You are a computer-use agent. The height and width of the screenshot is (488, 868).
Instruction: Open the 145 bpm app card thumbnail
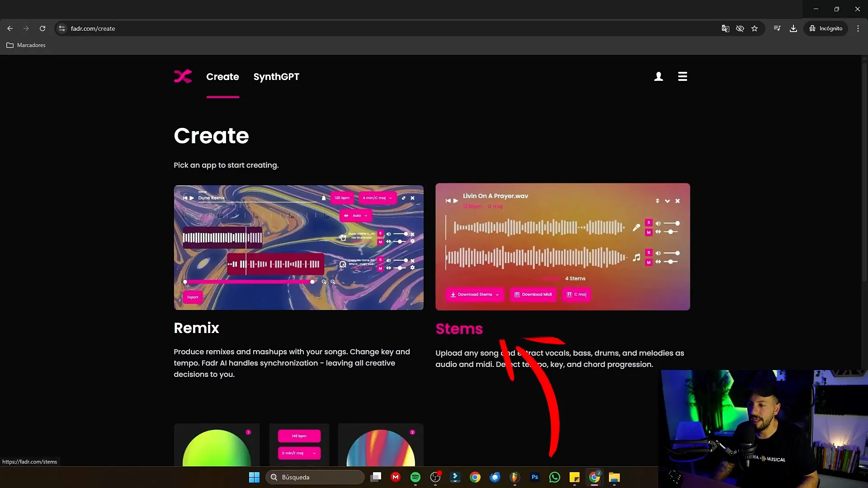click(299, 445)
